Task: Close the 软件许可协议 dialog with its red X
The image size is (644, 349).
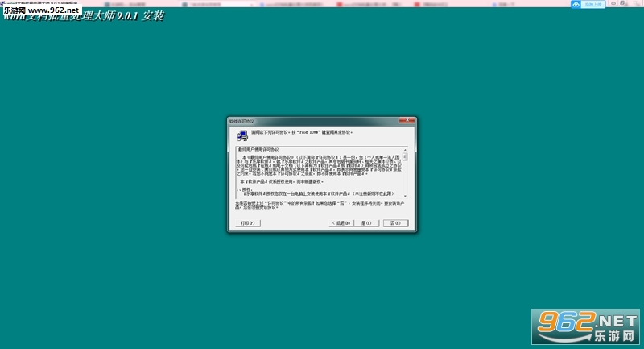Action: pyautogui.click(x=407, y=120)
